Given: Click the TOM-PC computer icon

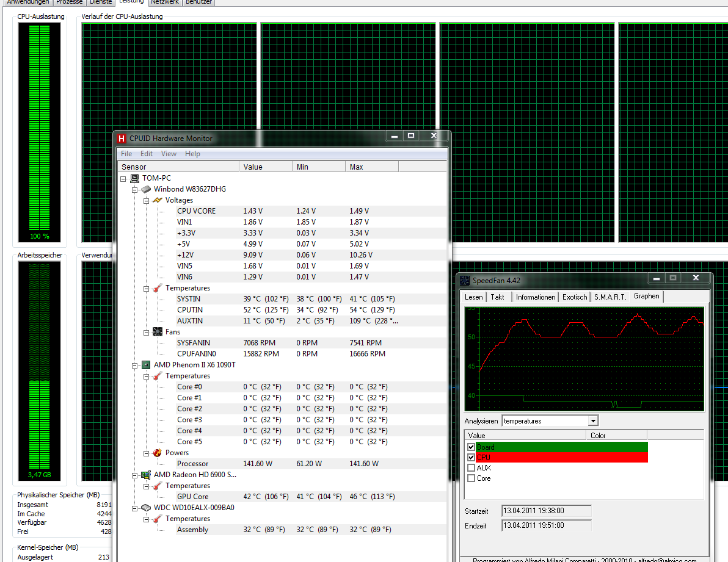Looking at the screenshot, I should 134,178.
